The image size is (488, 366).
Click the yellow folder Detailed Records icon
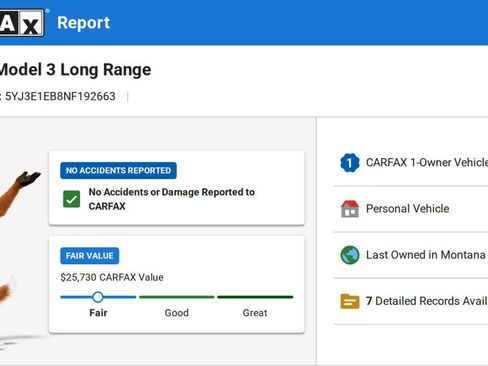(x=350, y=301)
